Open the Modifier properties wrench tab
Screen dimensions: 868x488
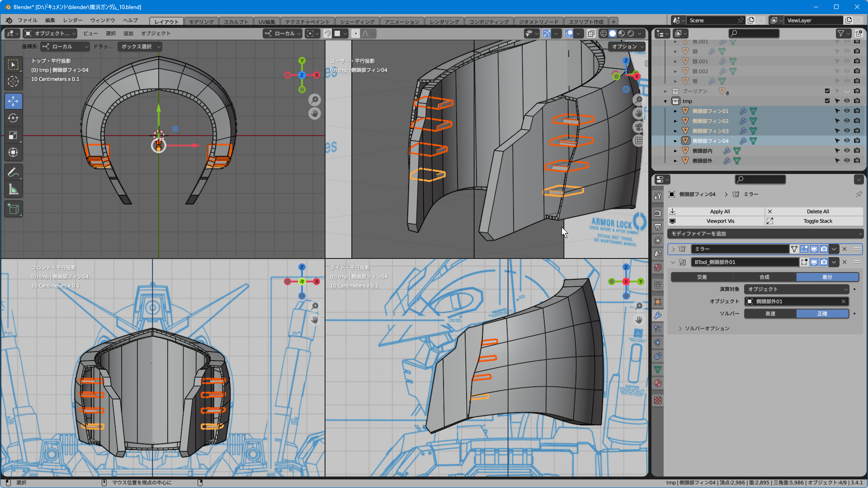(x=658, y=315)
